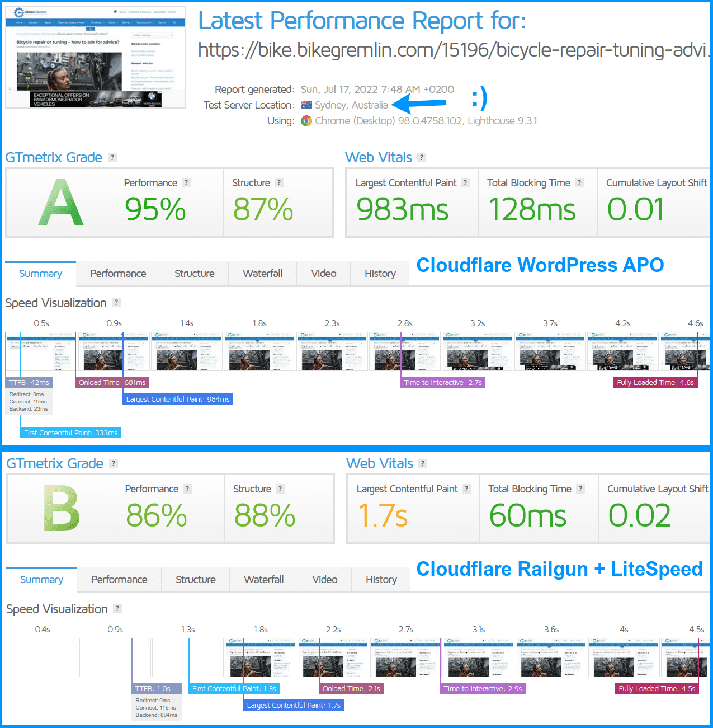Click the 0.02 Cumulative Layout Shift value
713x728 pixels.
coord(640,516)
